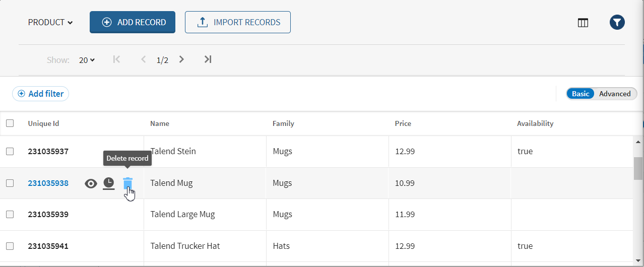This screenshot has width=644, height=267.
Task: Open record history clock icon
Action: click(109, 183)
